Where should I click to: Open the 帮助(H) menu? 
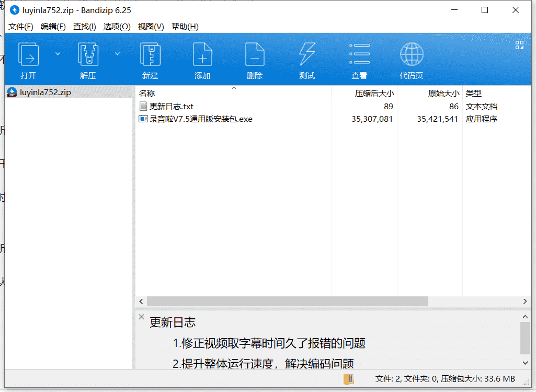[185, 27]
